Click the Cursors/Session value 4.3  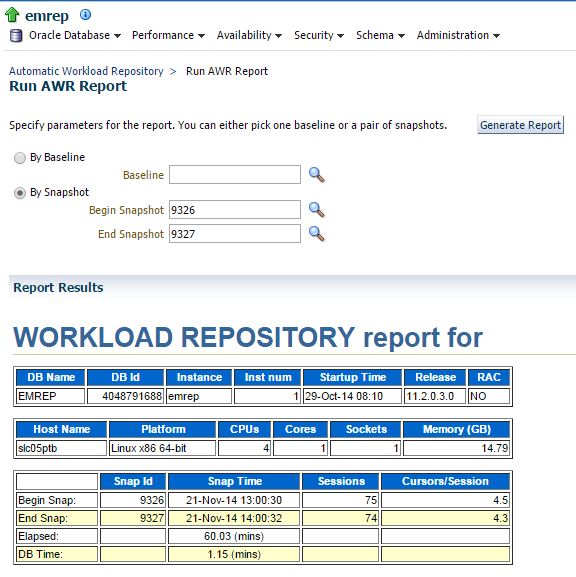(445, 518)
